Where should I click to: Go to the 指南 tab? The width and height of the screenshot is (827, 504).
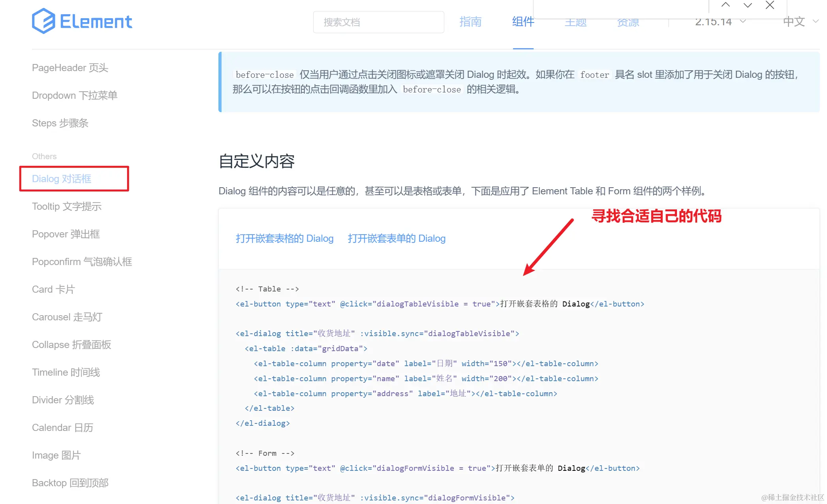(470, 22)
